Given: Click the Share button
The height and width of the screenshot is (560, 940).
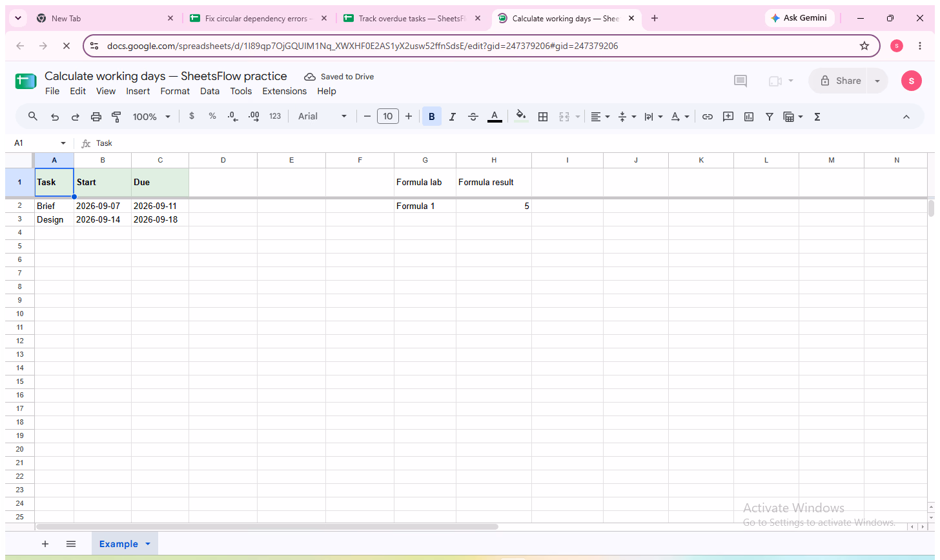Looking at the screenshot, I should (841, 81).
